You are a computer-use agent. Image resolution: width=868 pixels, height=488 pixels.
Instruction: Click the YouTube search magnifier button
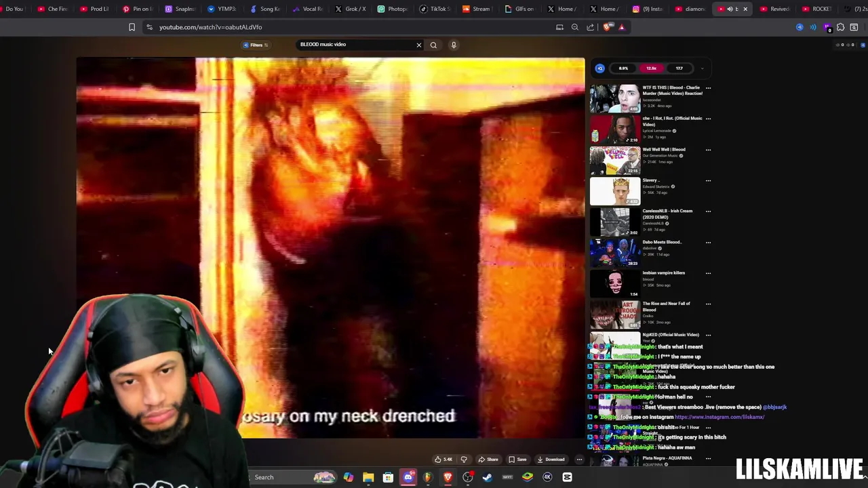[433, 45]
